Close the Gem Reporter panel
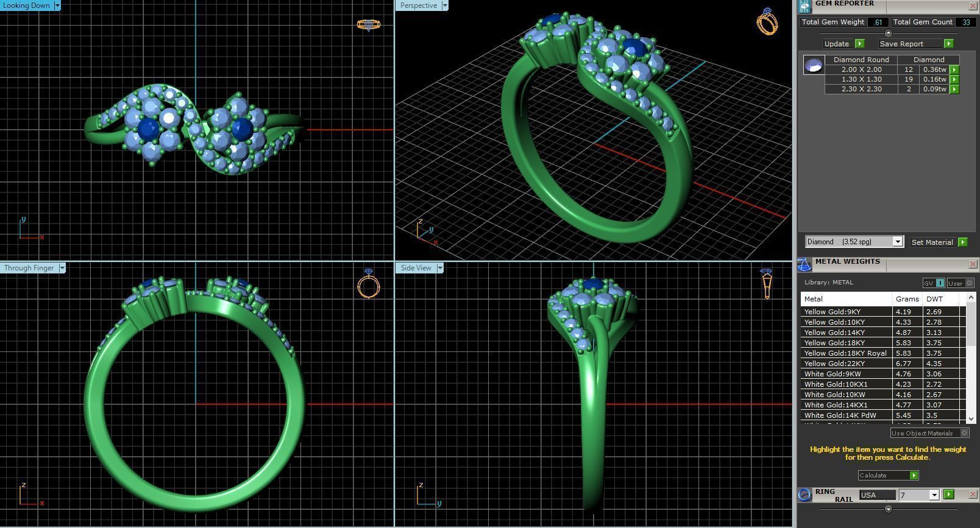The width and height of the screenshot is (980, 528). [x=973, y=5]
